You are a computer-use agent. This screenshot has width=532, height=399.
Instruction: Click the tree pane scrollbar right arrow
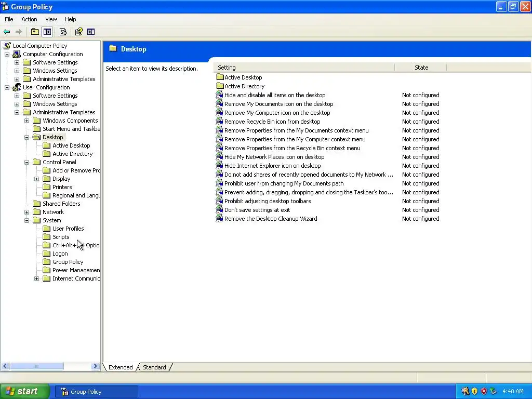[x=96, y=366]
